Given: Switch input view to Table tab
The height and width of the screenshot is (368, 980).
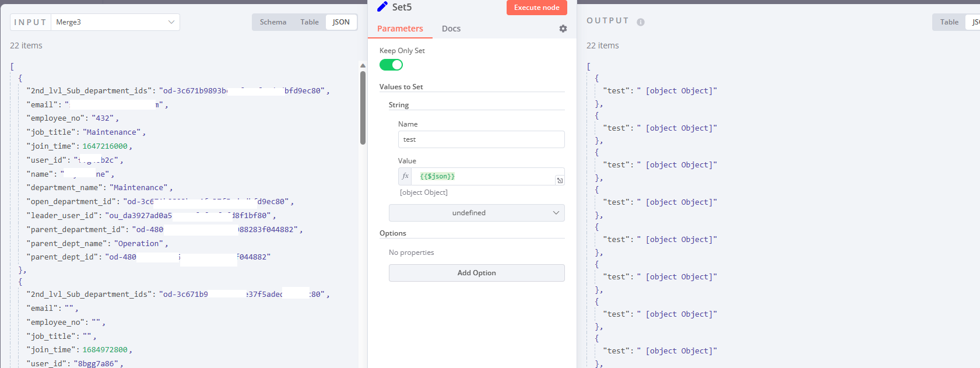Looking at the screenshot, I should (x=310, y=22).
